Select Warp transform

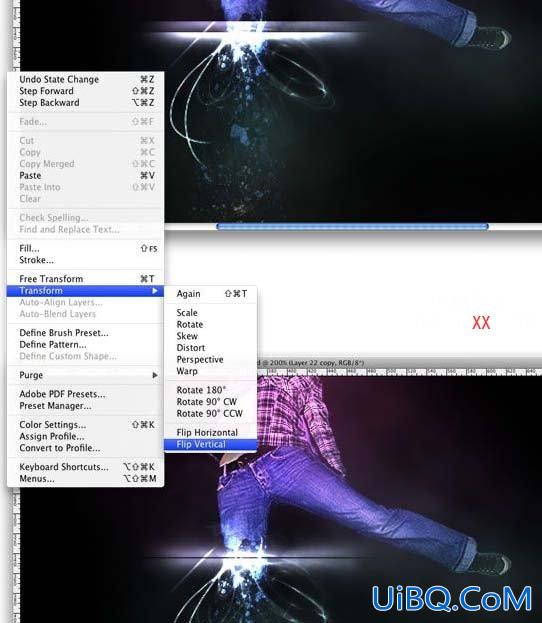click(x=211, y=371)
